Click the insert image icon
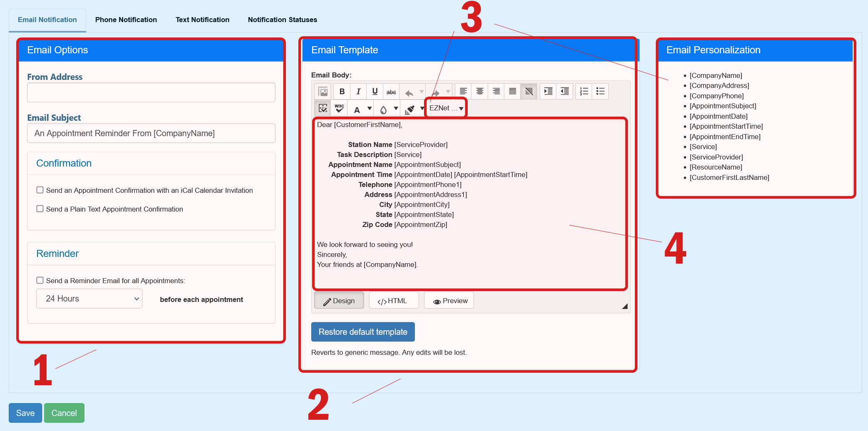The height and width of the screenshot is (431, 868). tap(322, 91)
